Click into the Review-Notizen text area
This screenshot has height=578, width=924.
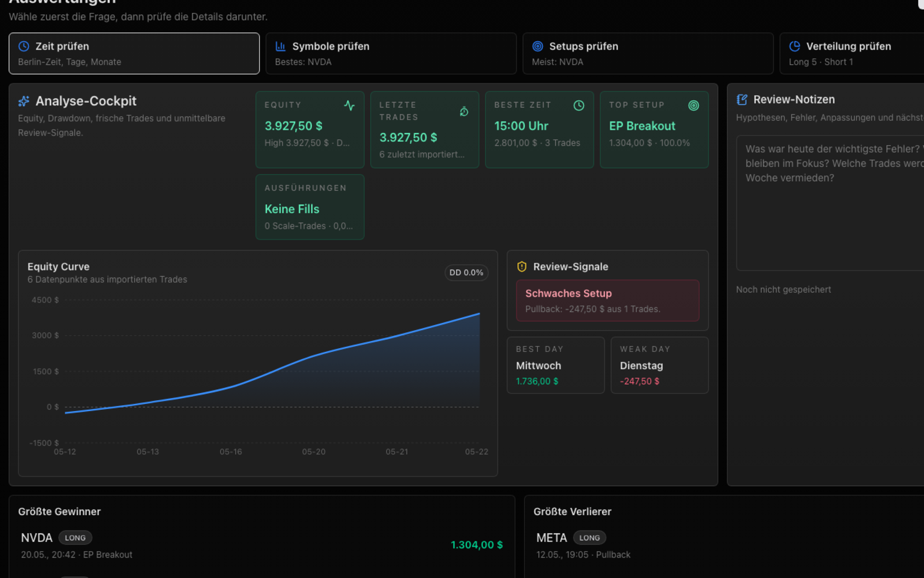[830, 203]
